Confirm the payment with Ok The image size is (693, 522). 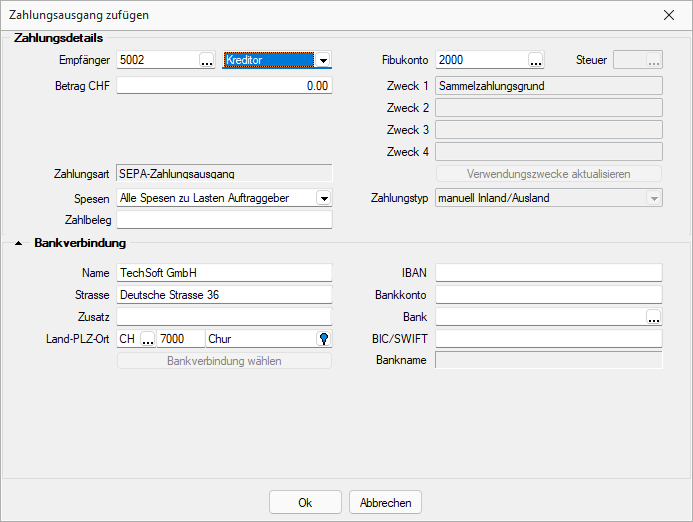(x=305, y=502)
